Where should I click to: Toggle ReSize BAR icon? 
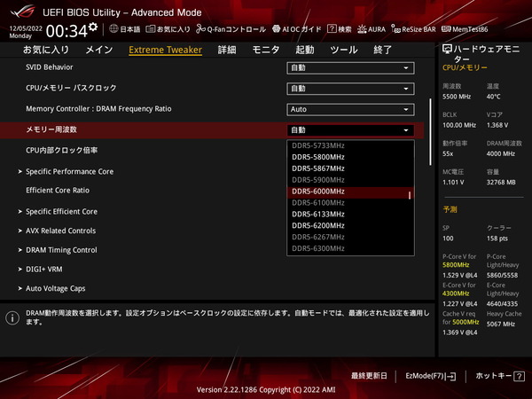pos(395,29)
